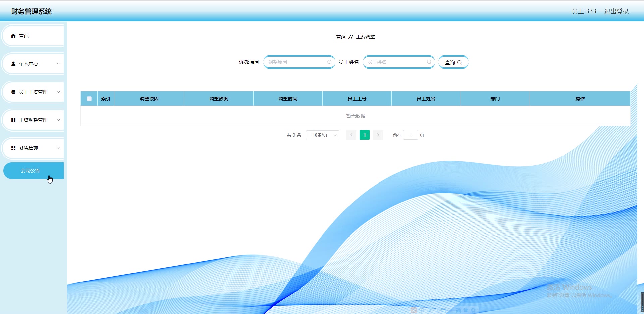The width and height of the screenshot is (644, 314).
Task: Click the 调整额度 column header
Action: point(219,99)
